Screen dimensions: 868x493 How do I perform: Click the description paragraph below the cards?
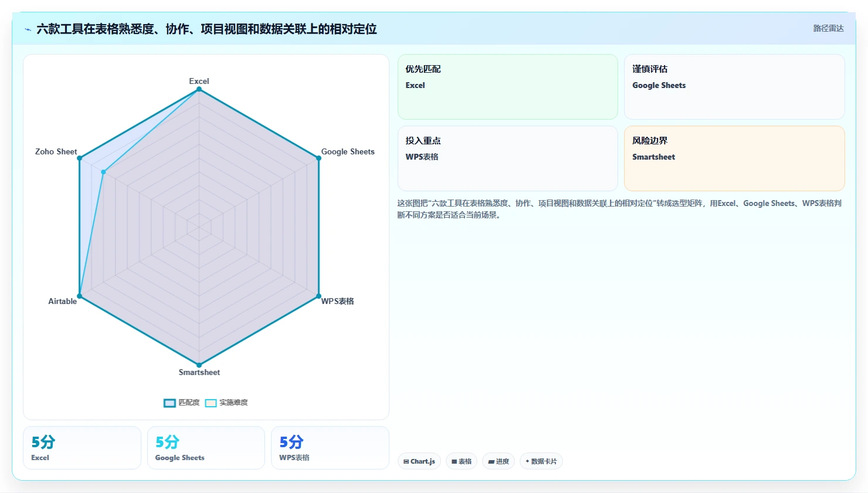[620, 209]
